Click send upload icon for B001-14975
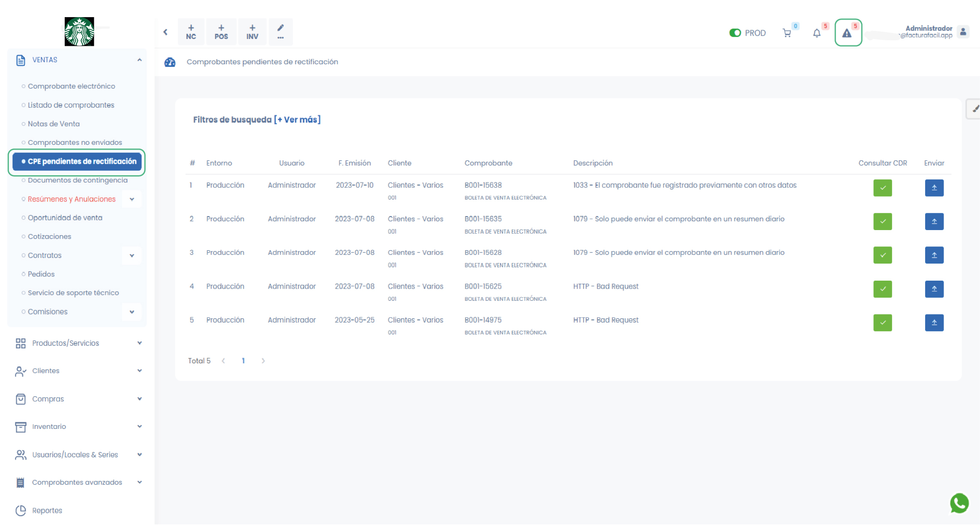This screenshot has height=527, width=980. click(934, 323)
